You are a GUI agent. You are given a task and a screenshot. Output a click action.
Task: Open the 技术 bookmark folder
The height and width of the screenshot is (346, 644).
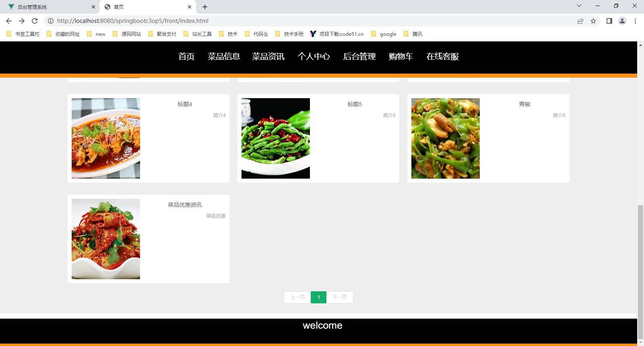(x=228, y=34)
